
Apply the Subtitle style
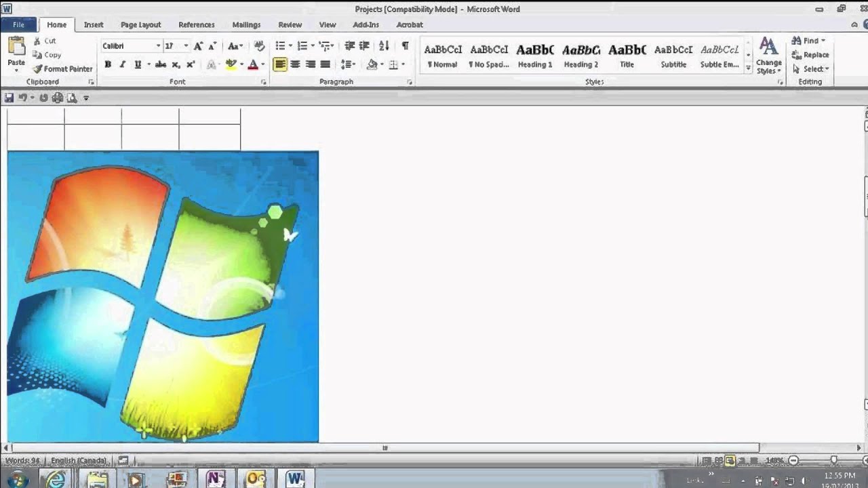tap(673, 56)
